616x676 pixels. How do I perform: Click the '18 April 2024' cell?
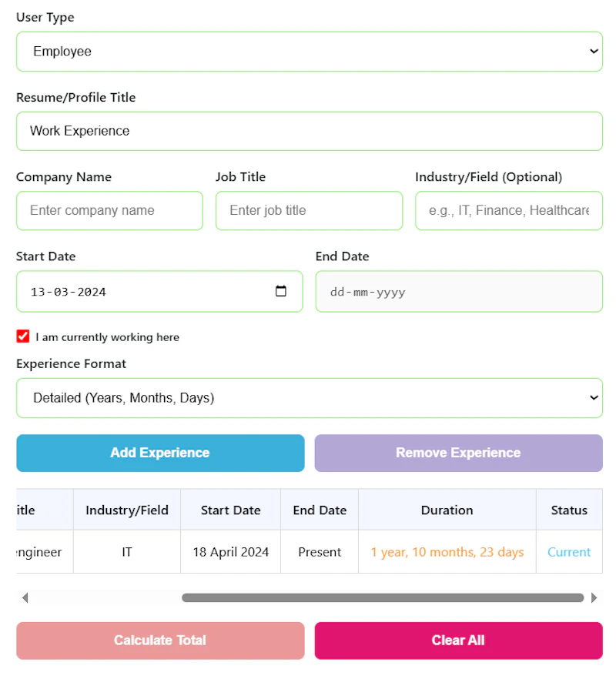coord(231,552)
